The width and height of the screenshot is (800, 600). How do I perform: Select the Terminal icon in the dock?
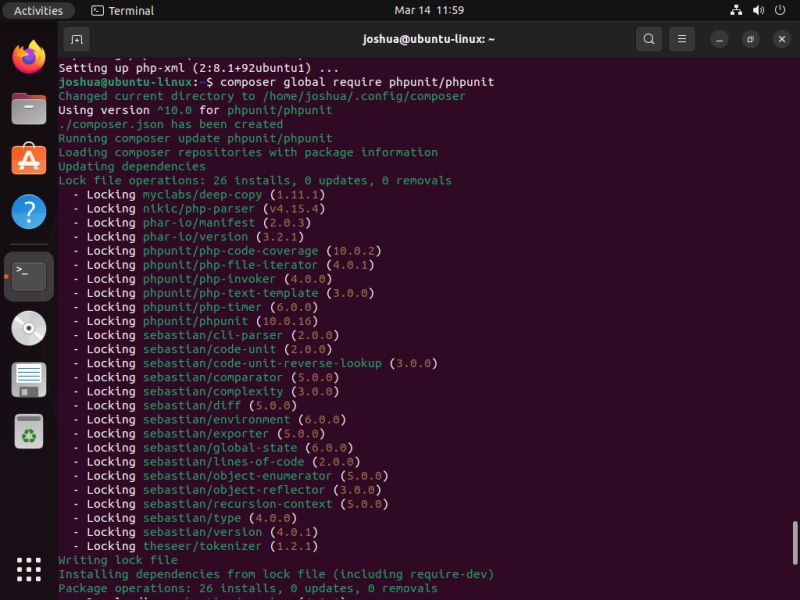[x=27, y=278]
